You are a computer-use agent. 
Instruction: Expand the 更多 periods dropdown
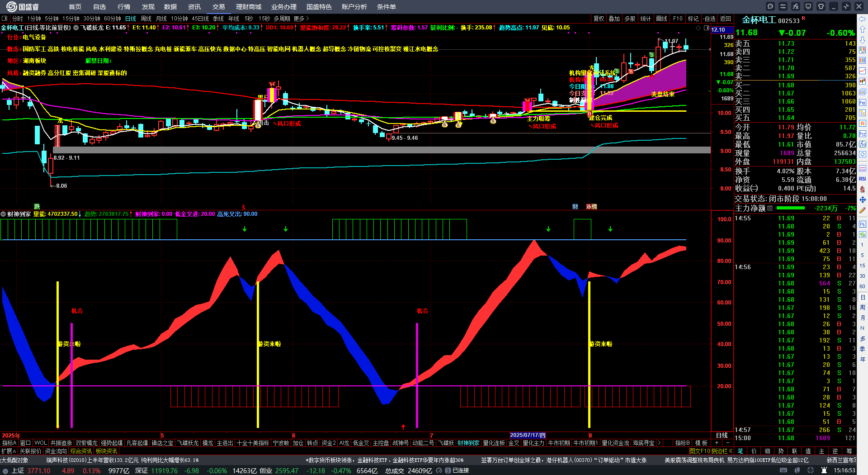point(302,19)
